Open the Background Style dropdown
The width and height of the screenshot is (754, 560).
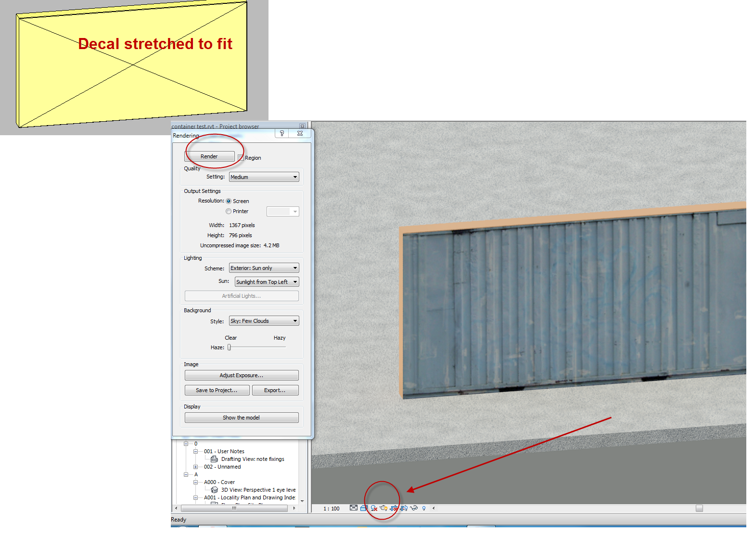(x=264, y=321)
